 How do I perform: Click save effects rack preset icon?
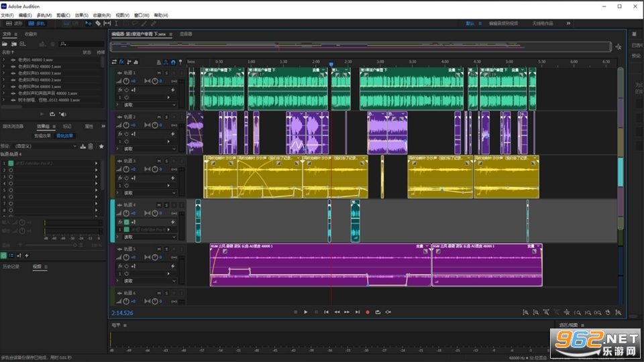[x=83, y=146]
